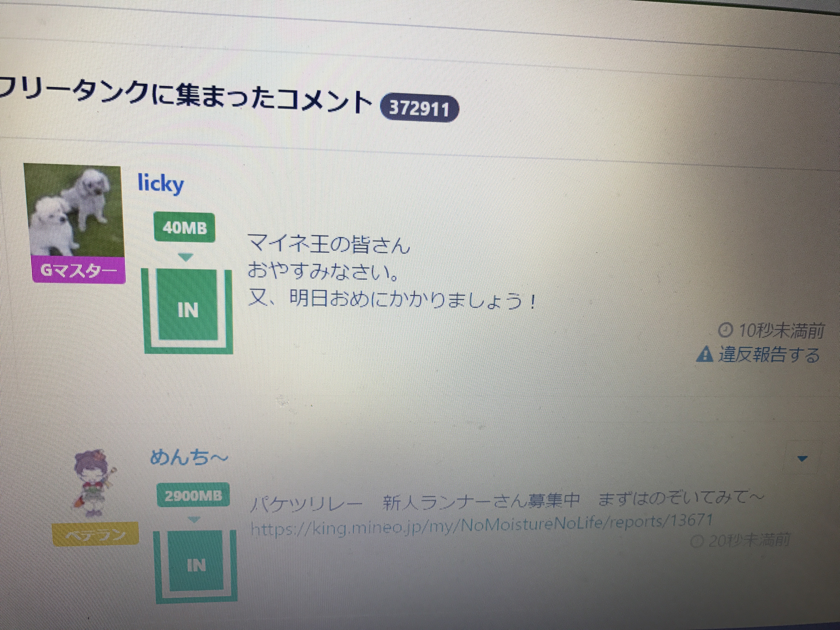Click めんち～'s IN tank icon
This screenshot has width=840, height=630.
coord(196,566)
